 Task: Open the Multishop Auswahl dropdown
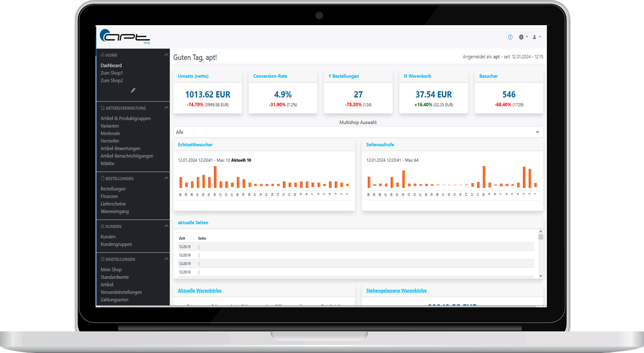pos(358,132)
